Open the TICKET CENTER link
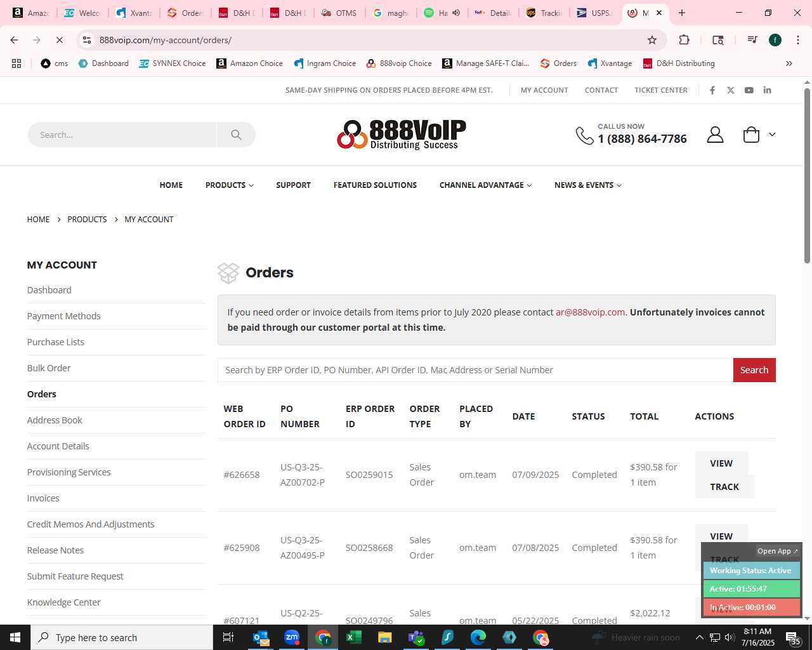Image resolution: width=812 pixels, height=650 pixels. (x=661, y=90)
